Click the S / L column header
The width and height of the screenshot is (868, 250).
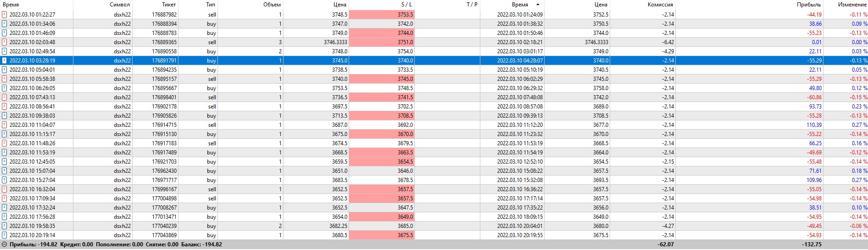tap(406, 5)
